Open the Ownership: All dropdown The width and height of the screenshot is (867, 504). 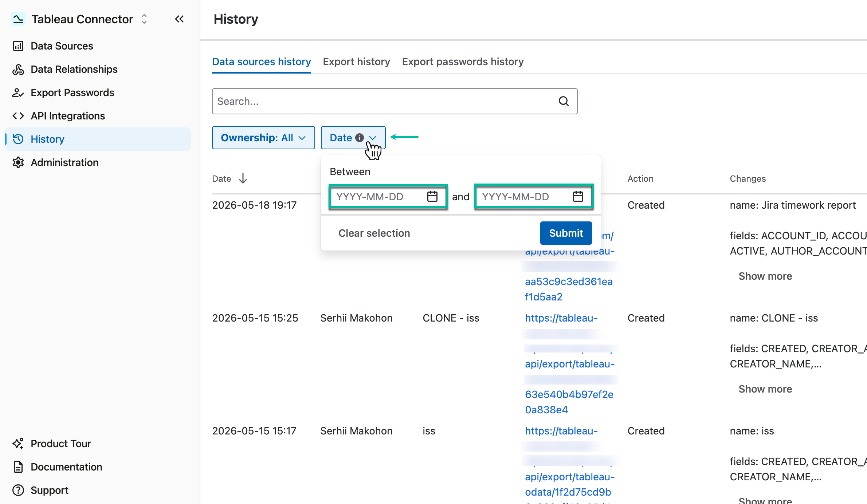263,138
